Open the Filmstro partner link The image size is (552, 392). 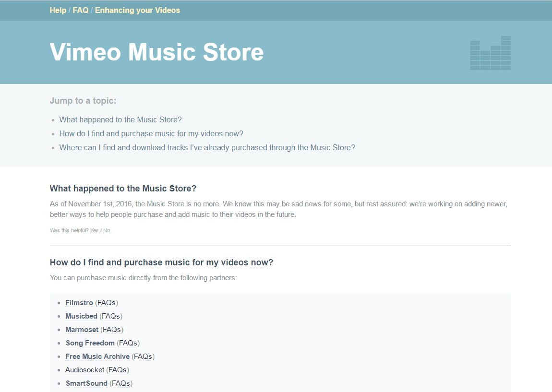pos(79,303)
